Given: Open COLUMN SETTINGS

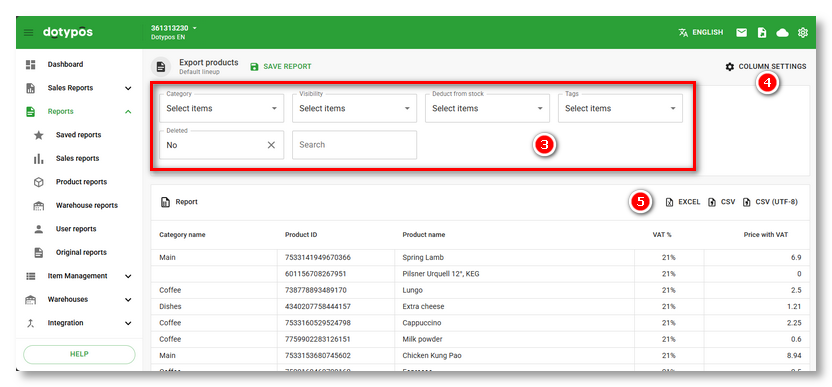Looking at the screenshot, I should (766, 67).
